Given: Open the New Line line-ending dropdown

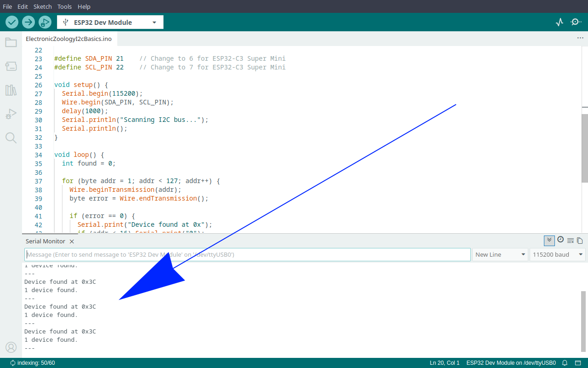Looking at the screenshot, I should point(500,254).
